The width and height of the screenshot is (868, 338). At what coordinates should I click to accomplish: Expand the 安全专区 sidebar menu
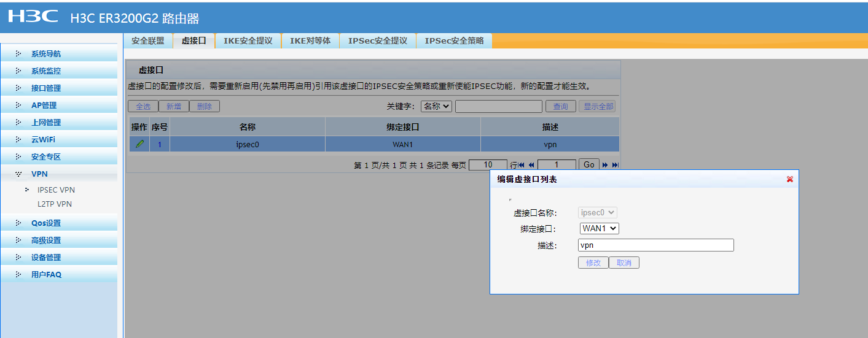[x=59, y=157]
